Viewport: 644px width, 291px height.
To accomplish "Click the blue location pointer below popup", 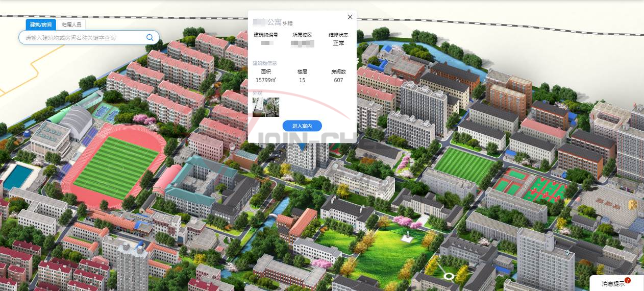I will coord(302,147).
